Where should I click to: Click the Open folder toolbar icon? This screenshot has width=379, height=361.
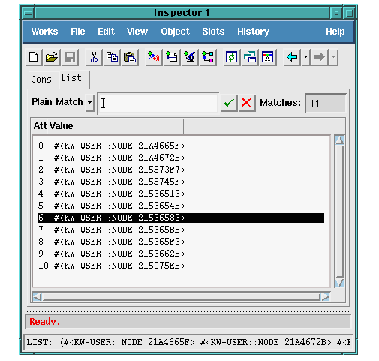[52, 57]
